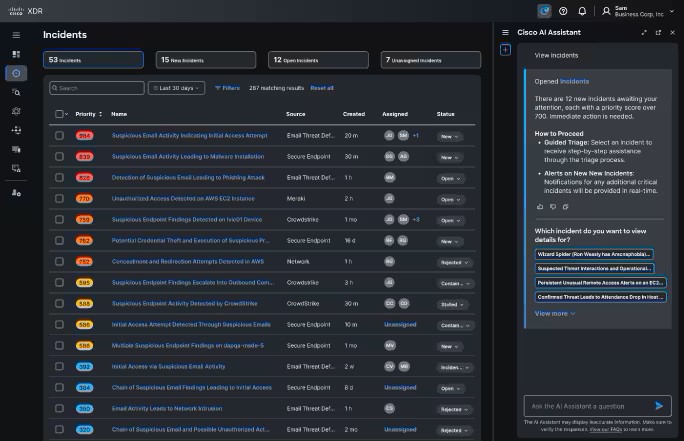This screenshot has width=684, height=441.
Task: Open the network nodes sidebar icon
Action: click(x=16, y=130)
